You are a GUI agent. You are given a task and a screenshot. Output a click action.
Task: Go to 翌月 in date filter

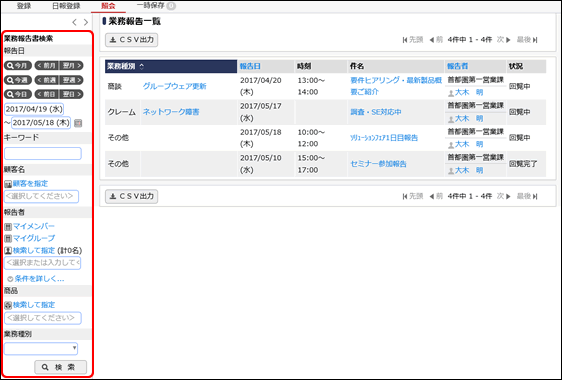(x=71, y=66)
